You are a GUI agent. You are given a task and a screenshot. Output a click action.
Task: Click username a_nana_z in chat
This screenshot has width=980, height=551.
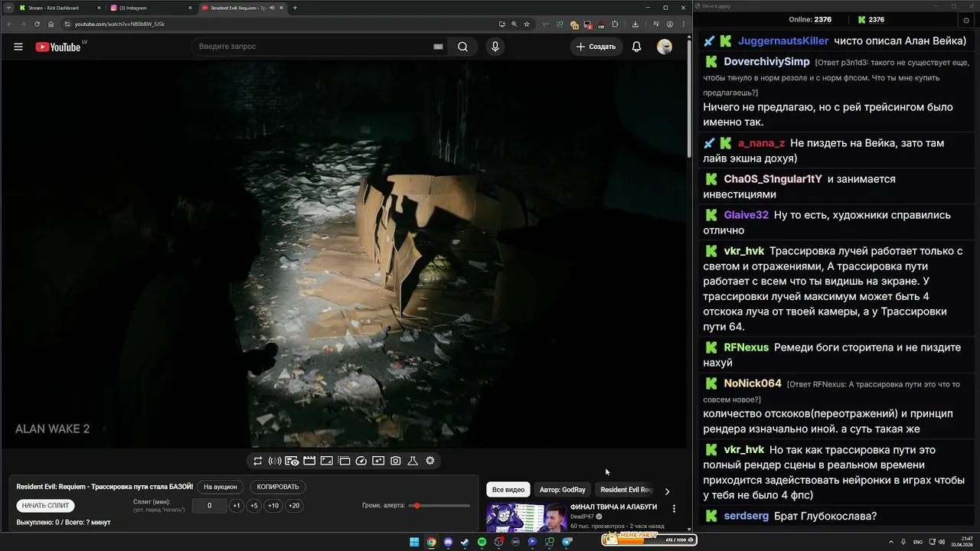(x=761, y=143)
